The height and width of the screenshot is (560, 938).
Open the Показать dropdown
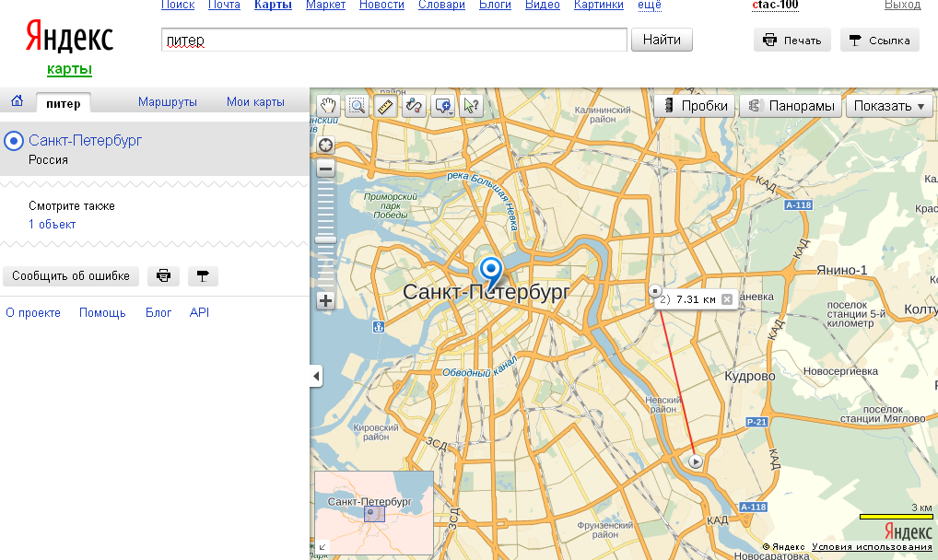click(x=889, y=106)
